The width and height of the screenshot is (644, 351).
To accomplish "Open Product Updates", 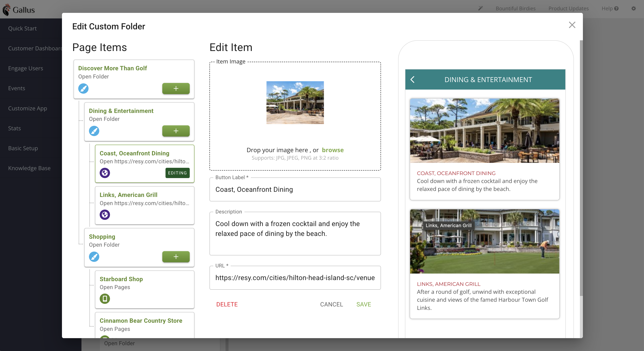I will click(x=568, y=9).
